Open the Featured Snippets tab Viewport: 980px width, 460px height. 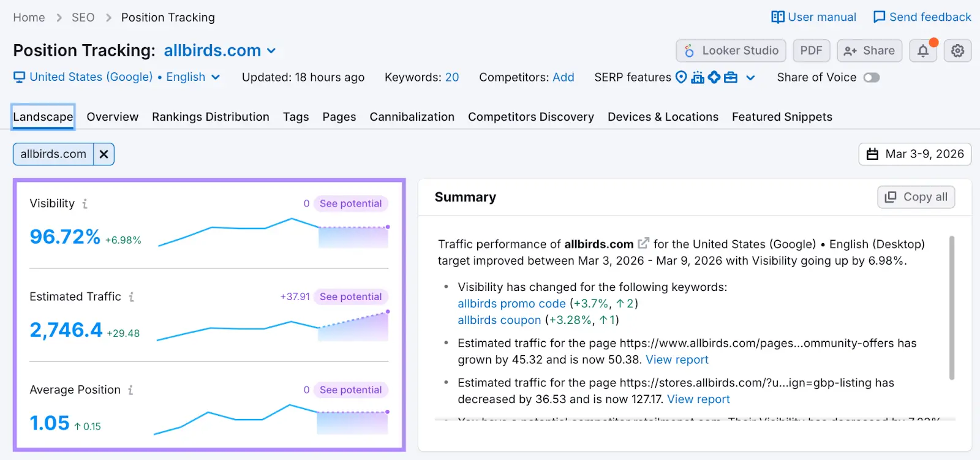pyautogui.click(x=782, y=117)
